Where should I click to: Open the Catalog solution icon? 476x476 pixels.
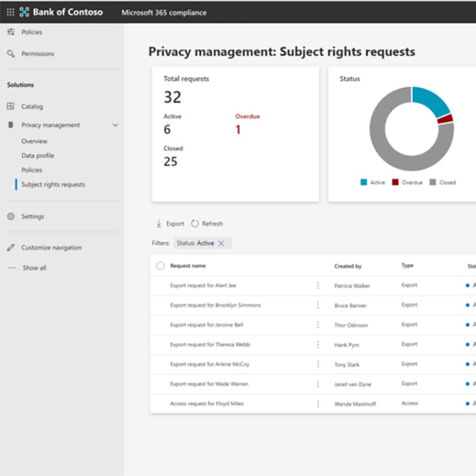[10, 106]
